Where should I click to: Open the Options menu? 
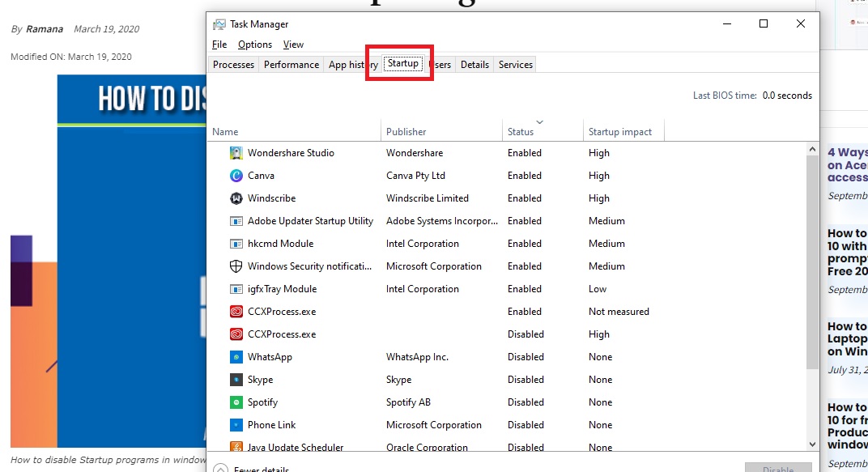click(x=255, y=45)
